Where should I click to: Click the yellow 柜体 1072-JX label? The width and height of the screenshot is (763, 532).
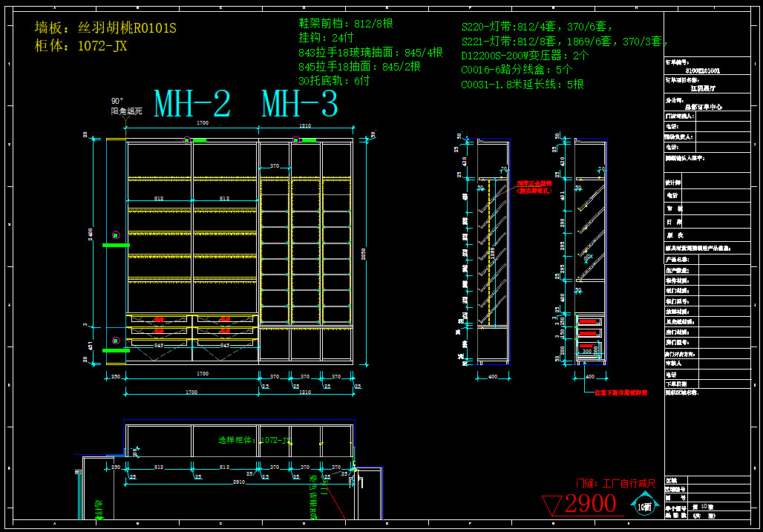[81, 46]
